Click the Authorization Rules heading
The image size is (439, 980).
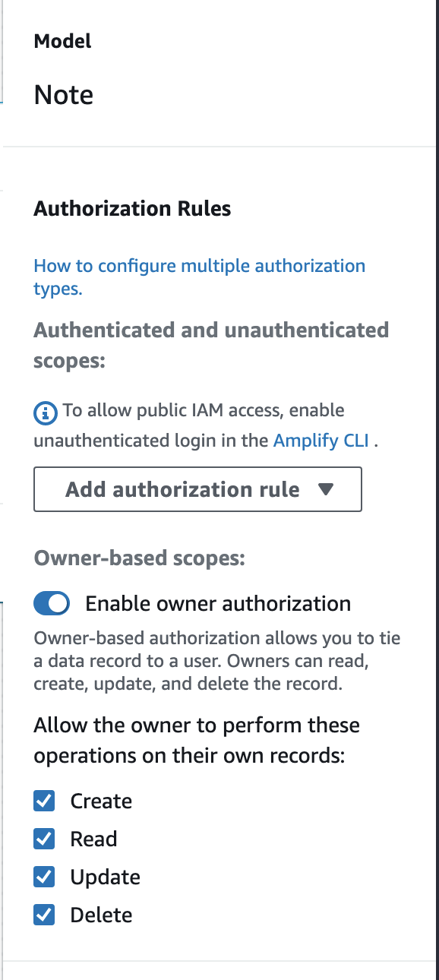pyautogui.click(x=132, y=208)
